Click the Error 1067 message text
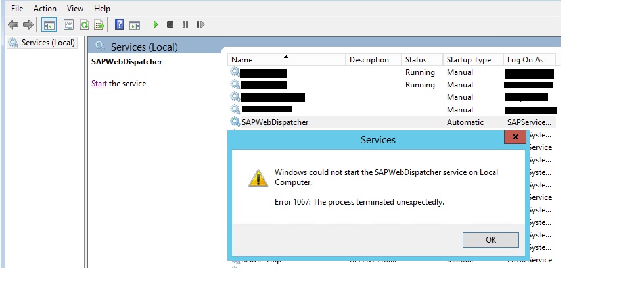The image size is (644, 298). click(x=359, y=202)
